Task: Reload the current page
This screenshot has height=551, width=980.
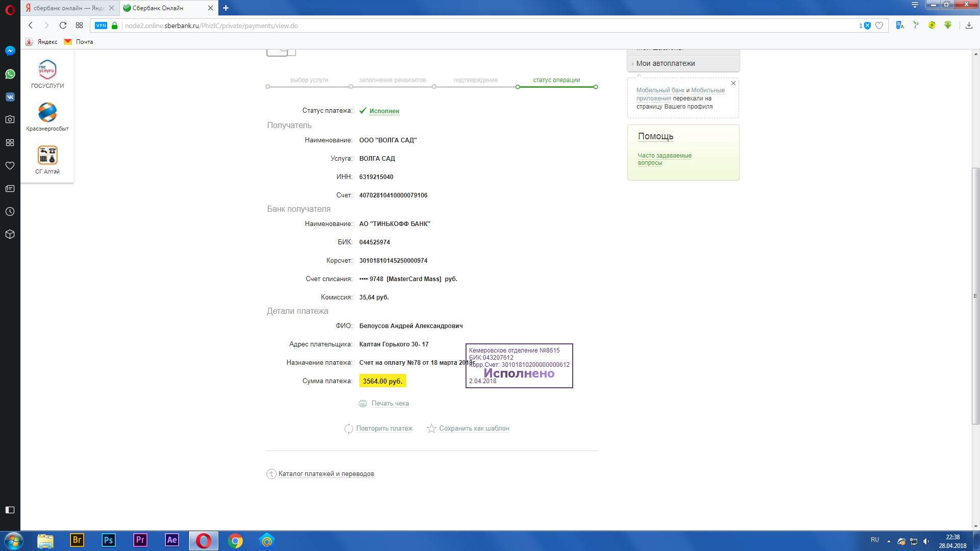Action: [x=63, y=26]
